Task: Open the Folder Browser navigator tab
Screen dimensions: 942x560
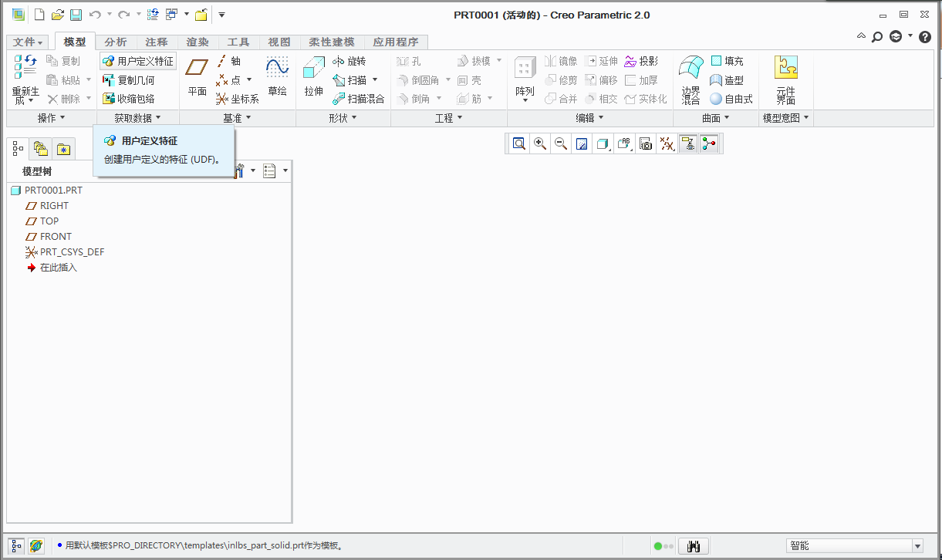Action: pos(40,149)
